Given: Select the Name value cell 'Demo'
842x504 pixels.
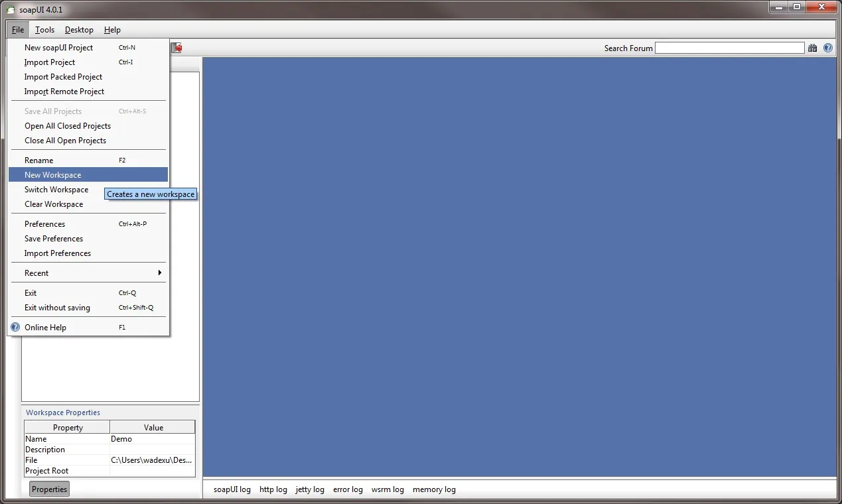Looking at the screenshot, I should point(153,439).
